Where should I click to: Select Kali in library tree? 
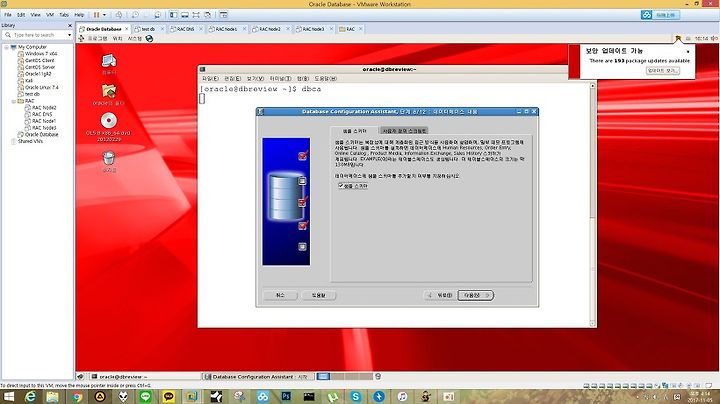tap(28, 80)
